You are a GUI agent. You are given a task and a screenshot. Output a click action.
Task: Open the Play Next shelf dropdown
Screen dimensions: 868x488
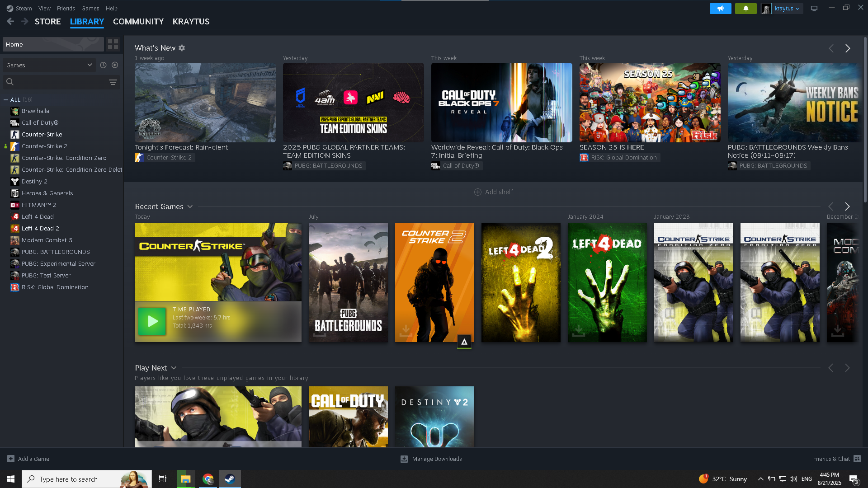click(x=174, y=368)
